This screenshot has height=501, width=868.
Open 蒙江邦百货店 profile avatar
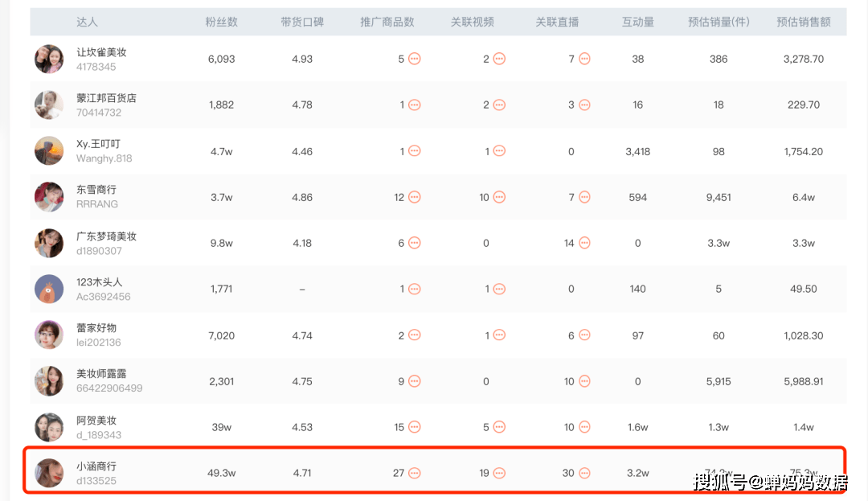[49, 105]
